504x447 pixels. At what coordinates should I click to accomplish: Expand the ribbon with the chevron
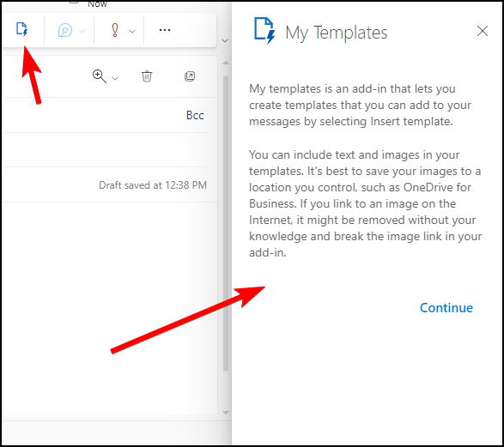tap(225, 41)
